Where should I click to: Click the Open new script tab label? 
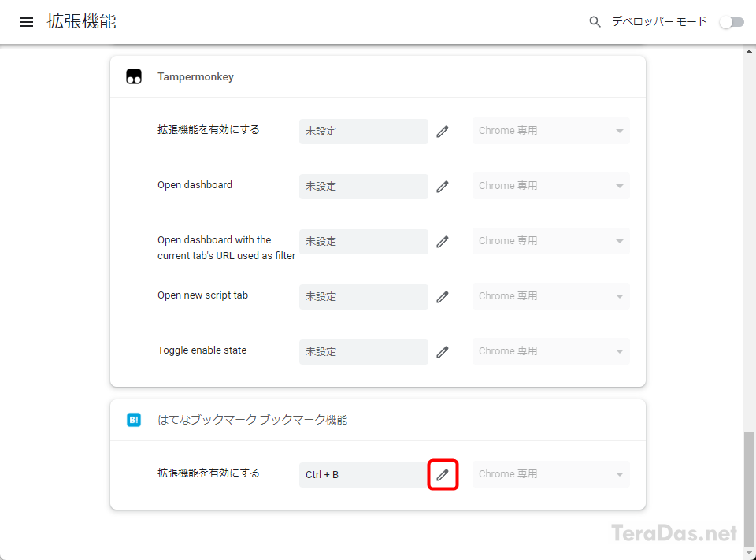click(202, 295)
